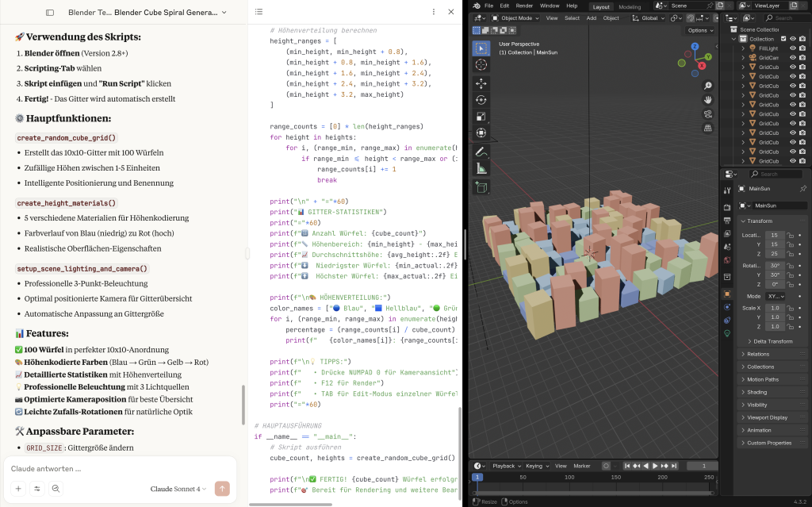The image size is (812, 507).
Task: Toggle the lock for Location X
Action: pos(791,236)
